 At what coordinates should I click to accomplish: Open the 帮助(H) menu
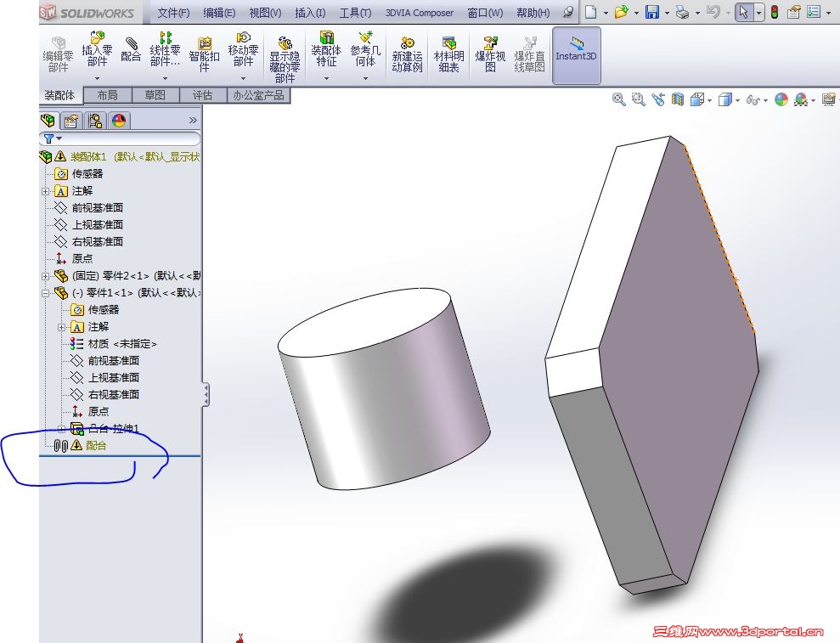(533, 13)
